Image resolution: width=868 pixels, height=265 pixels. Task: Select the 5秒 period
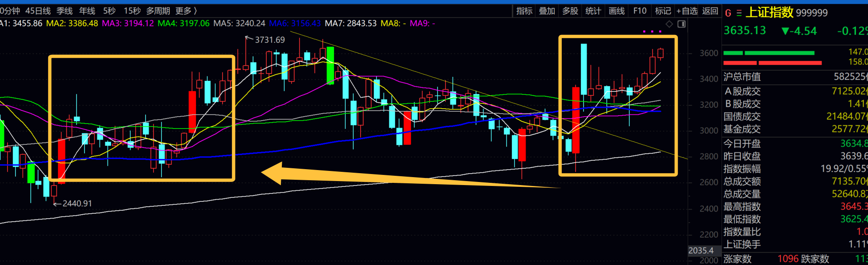109,11
